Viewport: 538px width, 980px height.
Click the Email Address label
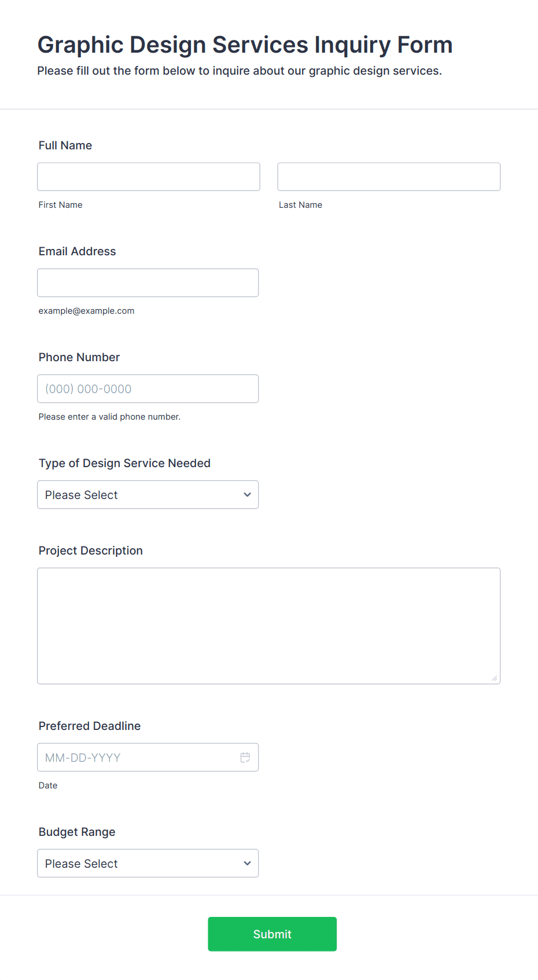78,251
